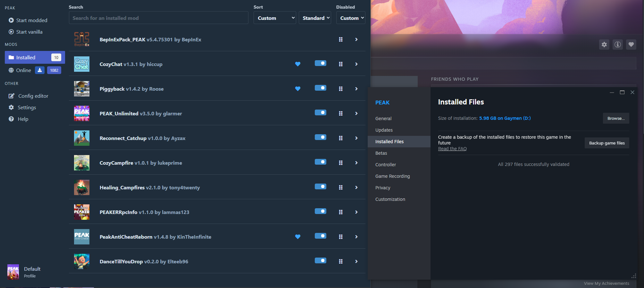The image size is (644, 288).
Task: Click the drag handle for Piggyback
Action: (x=341, y=89)
